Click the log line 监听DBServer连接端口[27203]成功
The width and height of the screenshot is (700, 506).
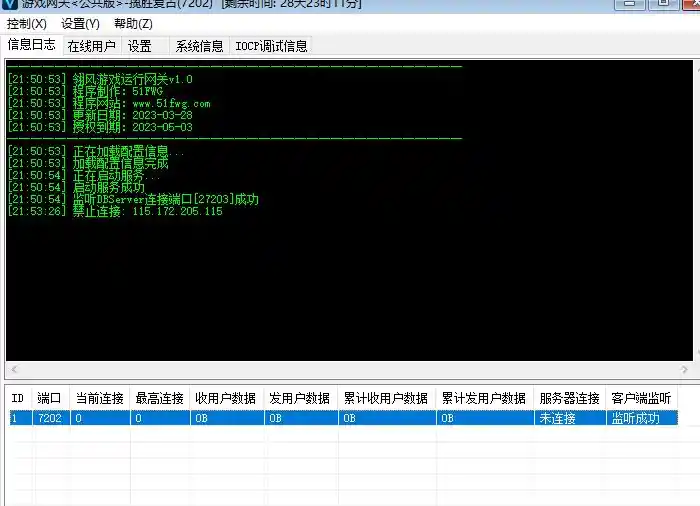coord(133,199)
